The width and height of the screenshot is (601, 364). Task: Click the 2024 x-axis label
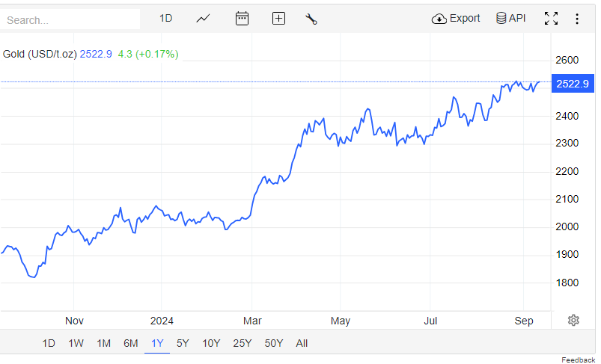click(x=162, y=321)
